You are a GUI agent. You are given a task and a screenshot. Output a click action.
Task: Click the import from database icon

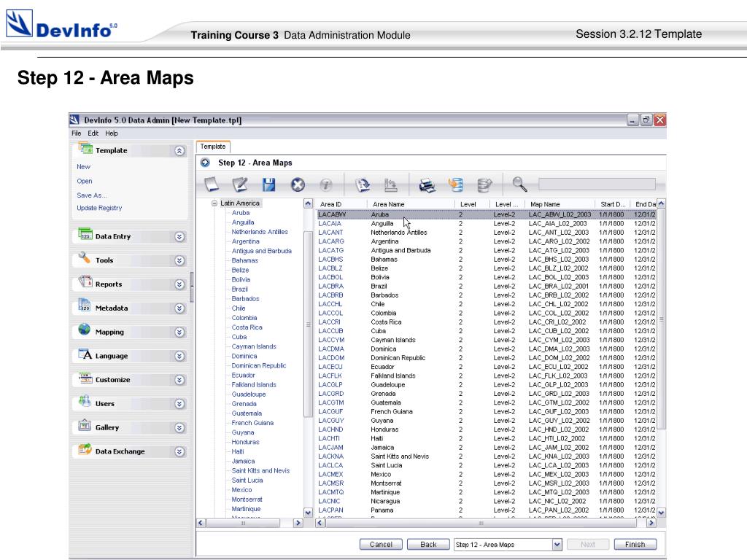point(455,184)
